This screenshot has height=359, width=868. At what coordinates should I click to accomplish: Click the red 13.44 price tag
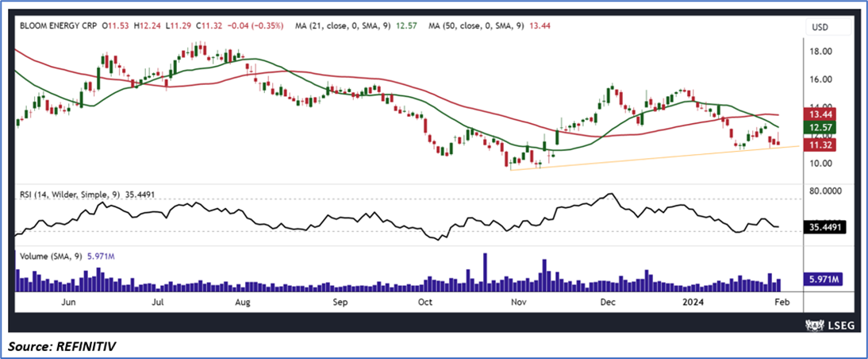click(821, 115)
